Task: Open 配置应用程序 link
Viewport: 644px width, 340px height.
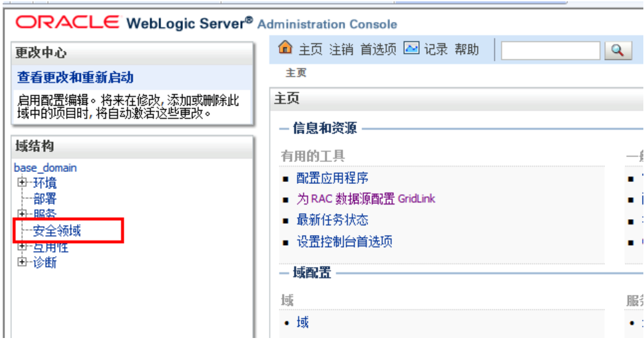Action: coord(332,178)
